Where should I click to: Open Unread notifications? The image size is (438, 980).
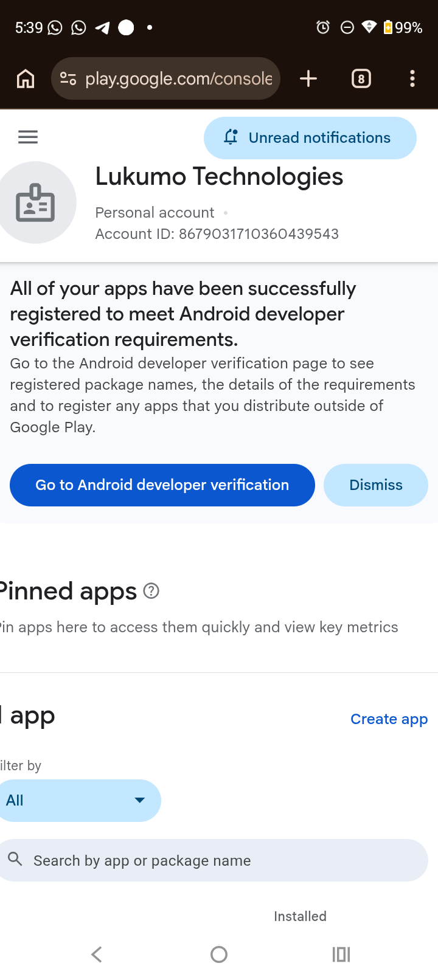(x=310, y=138)
